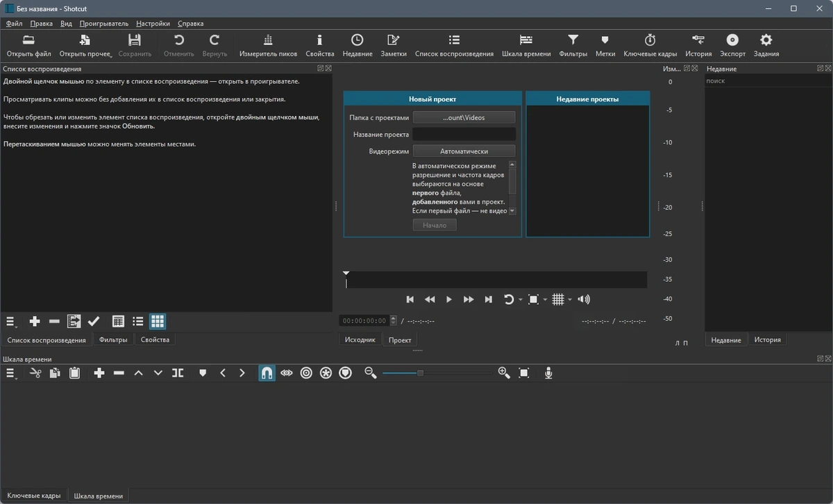
Task: Open the Jobs (Задания) gear icon
Action: 766,46
